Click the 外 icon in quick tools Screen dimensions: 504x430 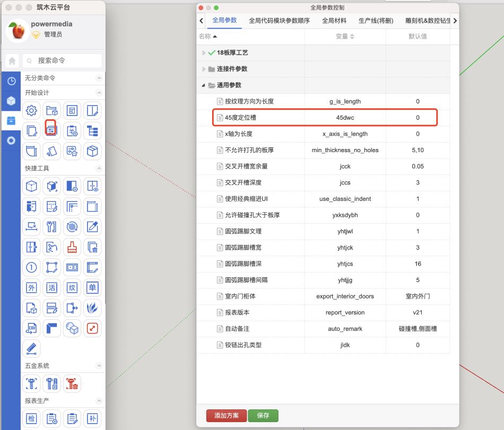point(32,287)
